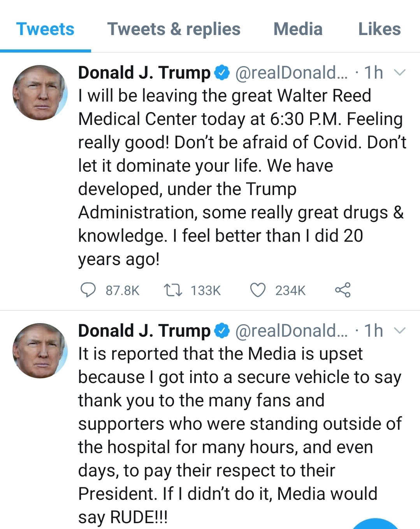Screen dimensions: 420x529
Task: Go to the Likes tab
Action: click(x=379, y=29)
